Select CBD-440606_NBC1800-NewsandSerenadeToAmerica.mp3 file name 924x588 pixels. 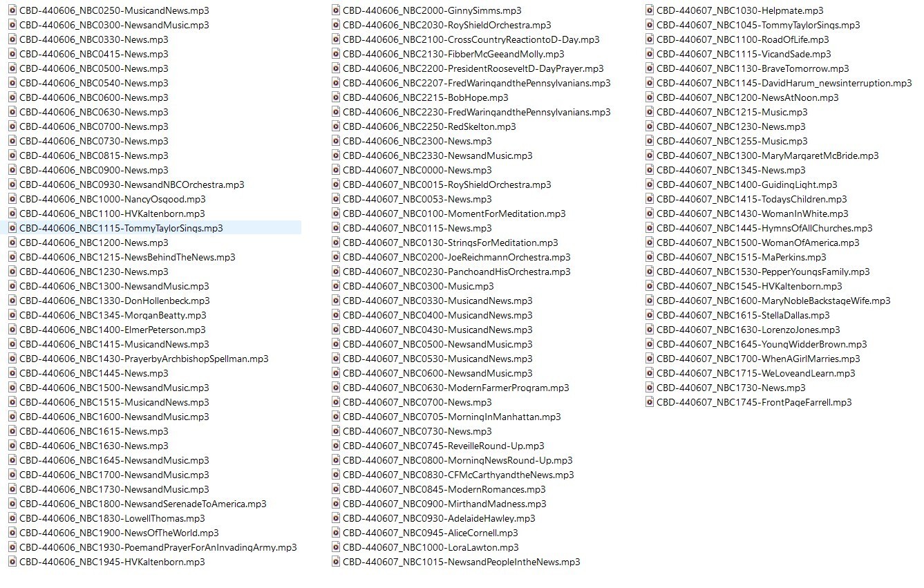tap(143, 504)
